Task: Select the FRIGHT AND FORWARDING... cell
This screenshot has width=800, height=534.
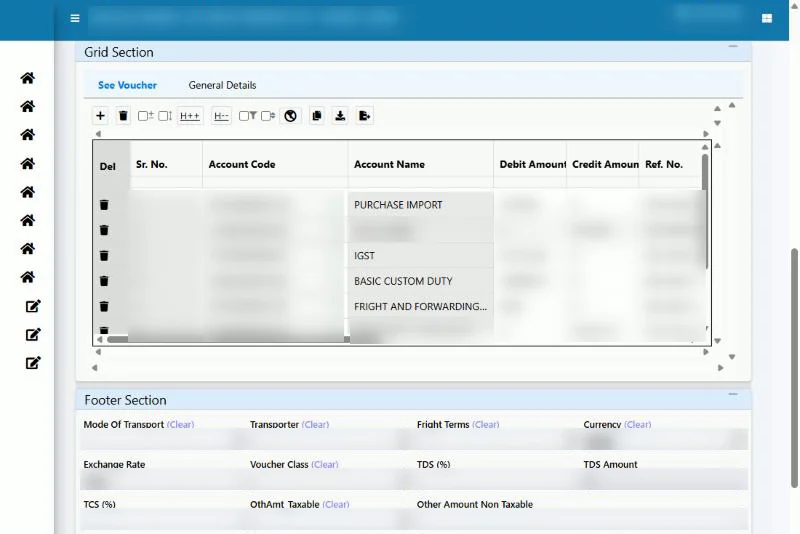Action: [420, 307]
